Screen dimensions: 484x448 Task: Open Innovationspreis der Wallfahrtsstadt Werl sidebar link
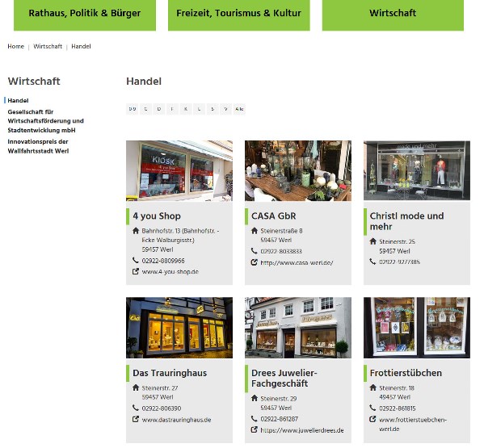38,146
